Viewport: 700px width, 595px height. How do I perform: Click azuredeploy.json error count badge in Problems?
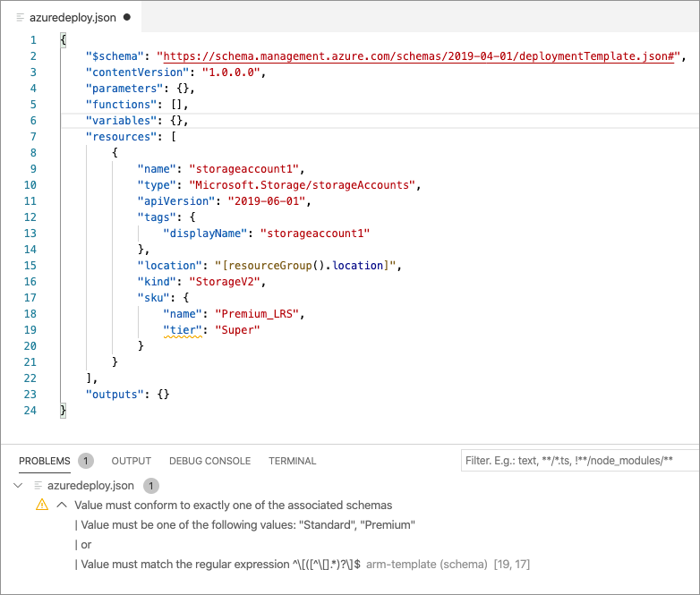(151, 486)
